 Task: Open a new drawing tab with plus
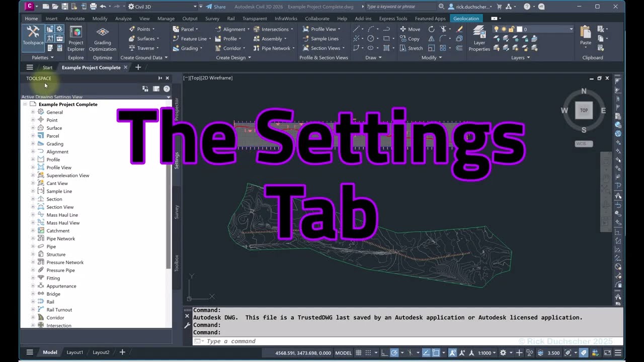(138, 67)
